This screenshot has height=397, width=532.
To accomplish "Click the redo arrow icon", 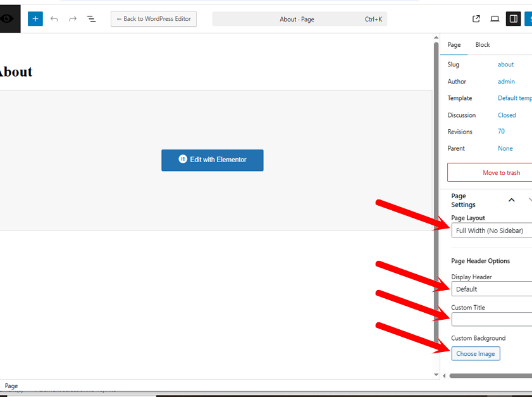I will point(73,19).
